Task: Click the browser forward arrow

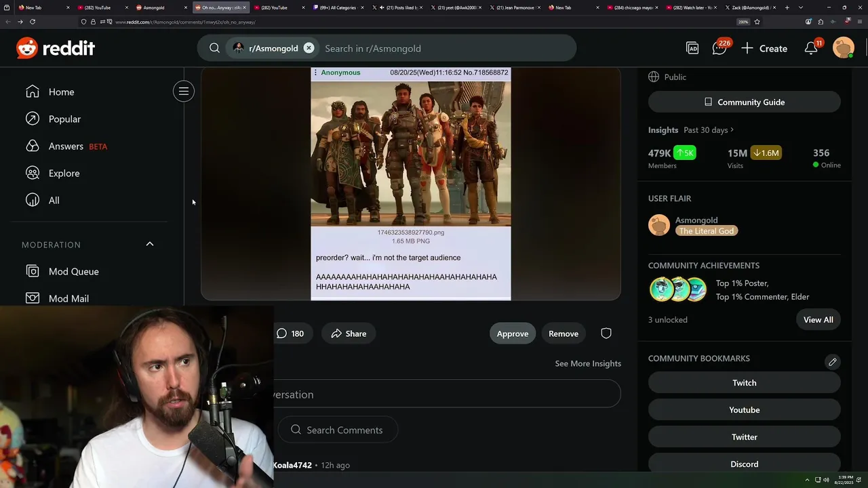Action: pos(20,22)
